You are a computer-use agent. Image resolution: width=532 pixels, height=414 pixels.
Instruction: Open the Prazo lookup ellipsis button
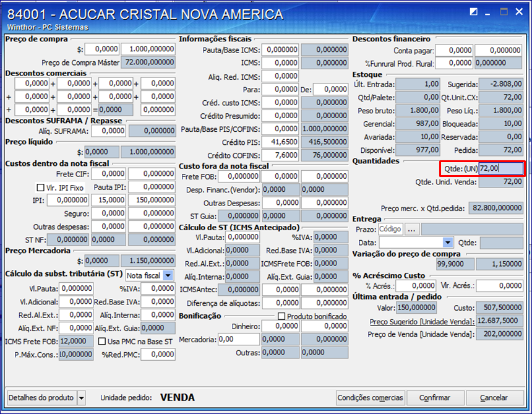click(411, 230)
